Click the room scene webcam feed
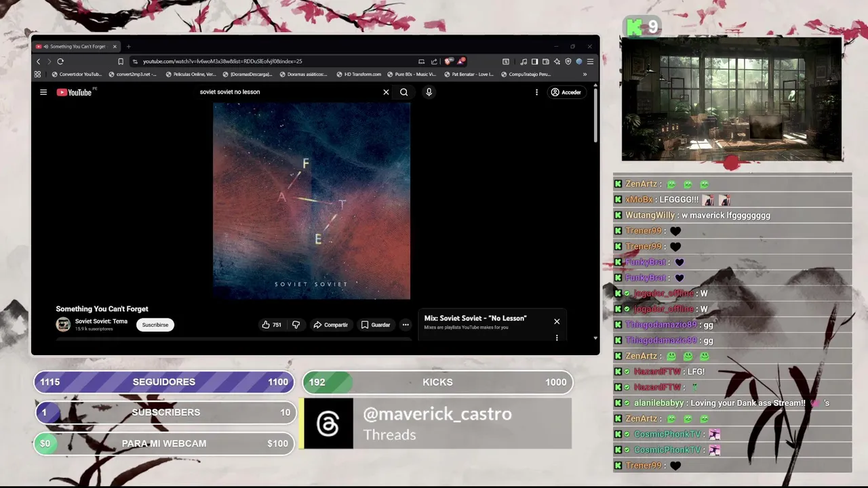The image size is (868, 488). coord(732,98)
